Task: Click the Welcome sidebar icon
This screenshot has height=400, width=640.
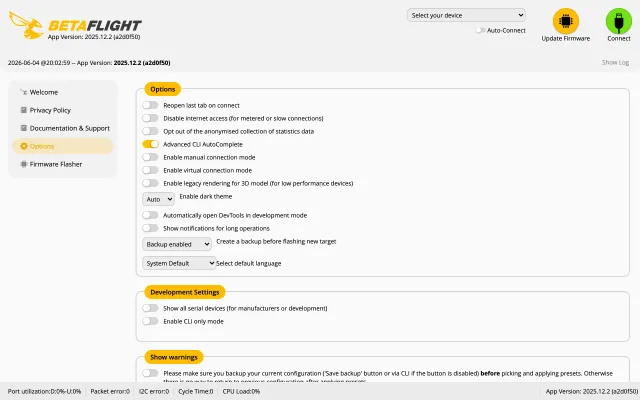Action: tap(24, 92)
